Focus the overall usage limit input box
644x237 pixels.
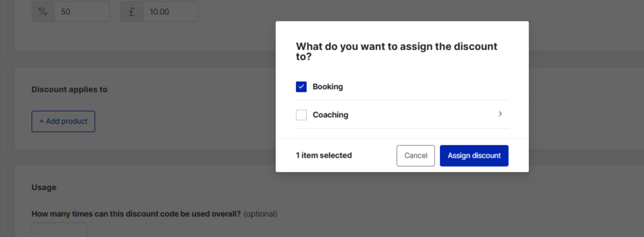[x=60, y=230]
